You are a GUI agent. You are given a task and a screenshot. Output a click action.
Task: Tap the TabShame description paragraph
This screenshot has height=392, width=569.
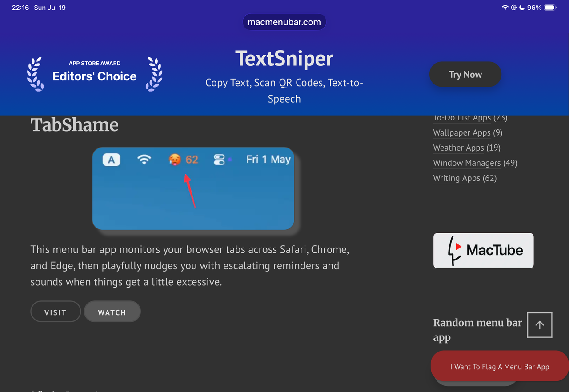click(190, 265)
